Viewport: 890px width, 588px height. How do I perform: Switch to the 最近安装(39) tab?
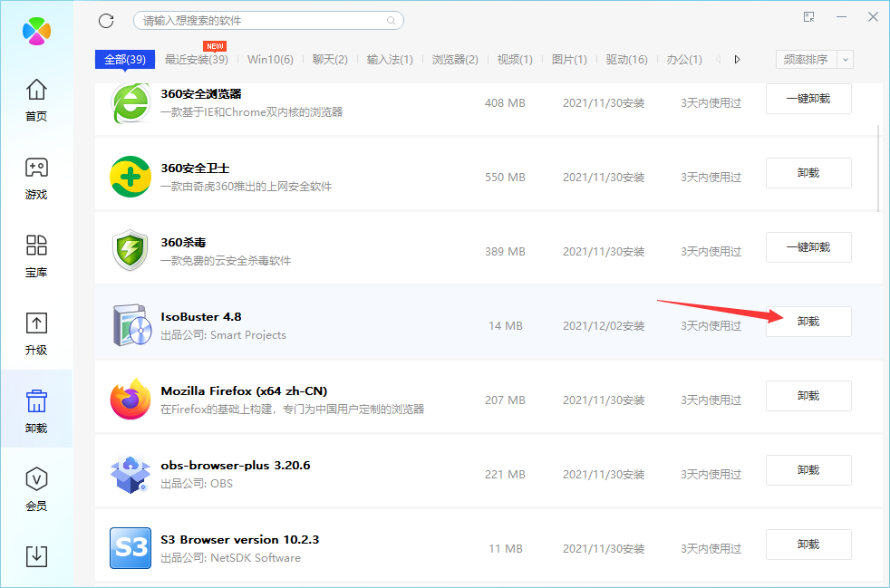click(x=196, y=60)
